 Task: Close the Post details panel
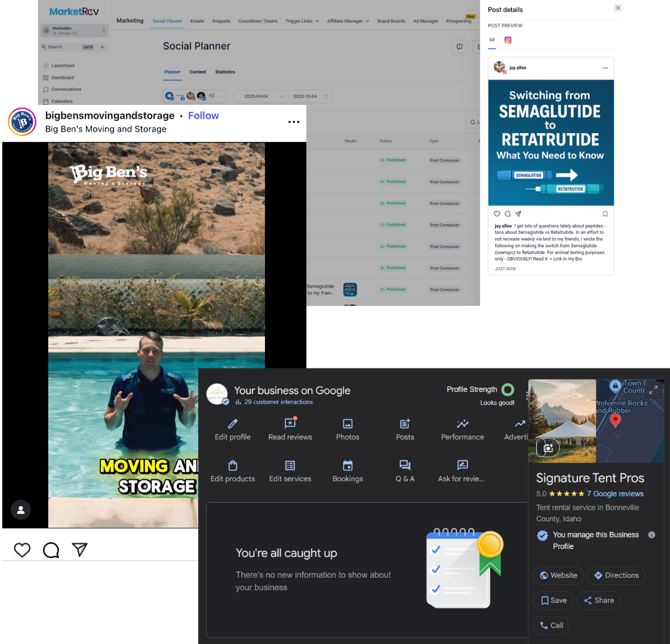click(618, 8)
